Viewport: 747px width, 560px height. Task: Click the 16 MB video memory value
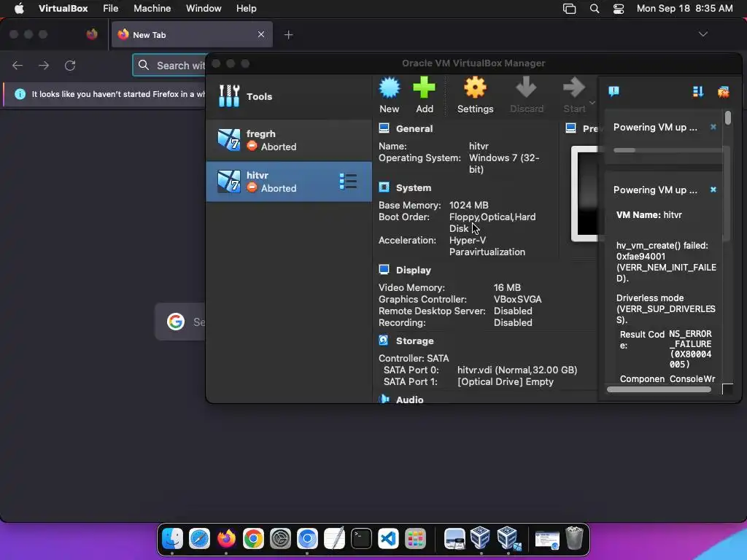click(507, 287)
